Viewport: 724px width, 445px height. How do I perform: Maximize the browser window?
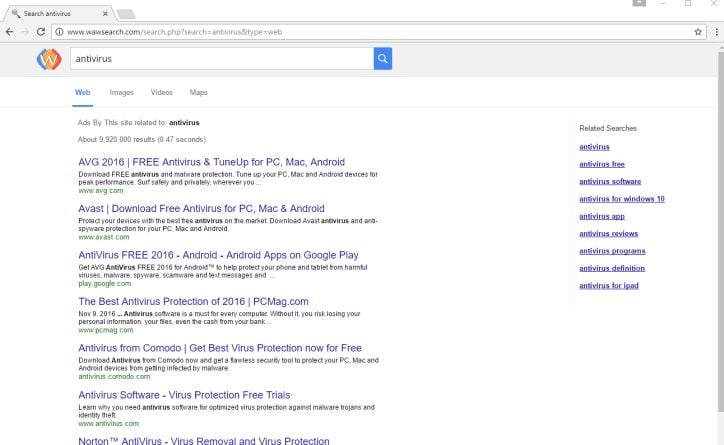(x=688, y=3)
